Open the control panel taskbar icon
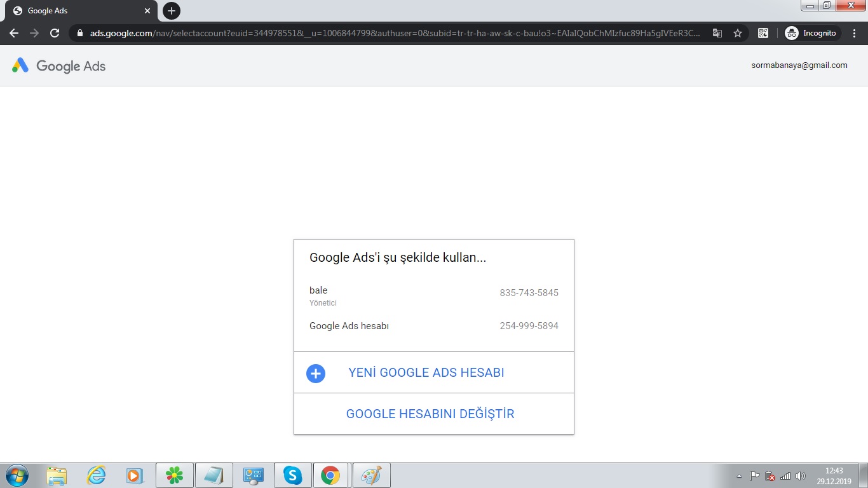 click(x=253, y=475)
